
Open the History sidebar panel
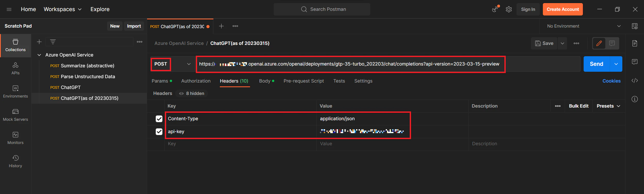(15, 161)
